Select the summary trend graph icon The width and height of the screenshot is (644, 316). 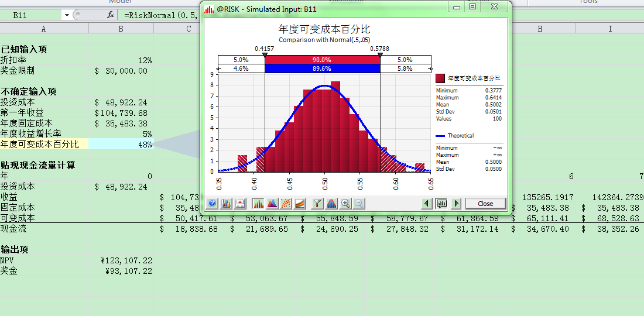300,203
